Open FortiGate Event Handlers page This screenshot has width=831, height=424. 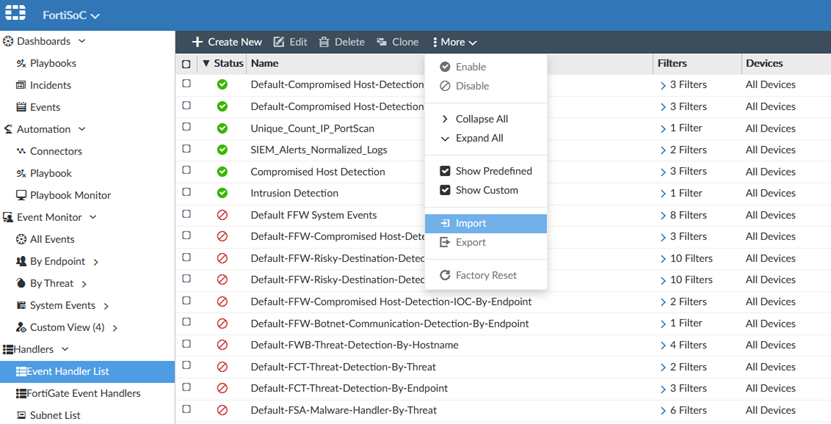click(84, 393)
